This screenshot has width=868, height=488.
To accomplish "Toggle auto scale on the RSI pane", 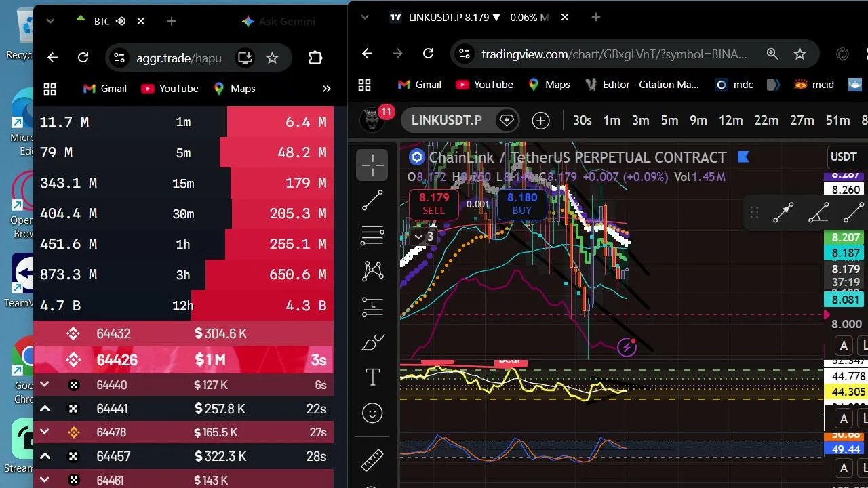I will pos(844,418).
